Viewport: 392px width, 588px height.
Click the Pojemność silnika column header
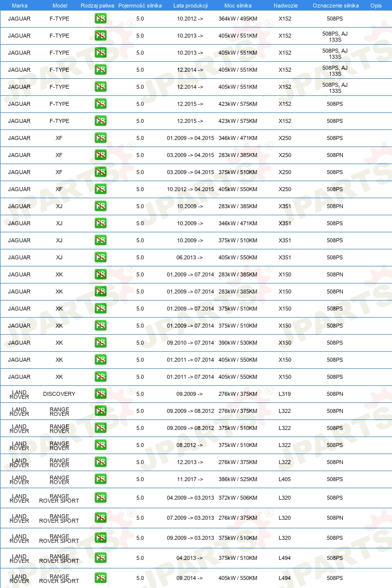click(x=140, y=6)
